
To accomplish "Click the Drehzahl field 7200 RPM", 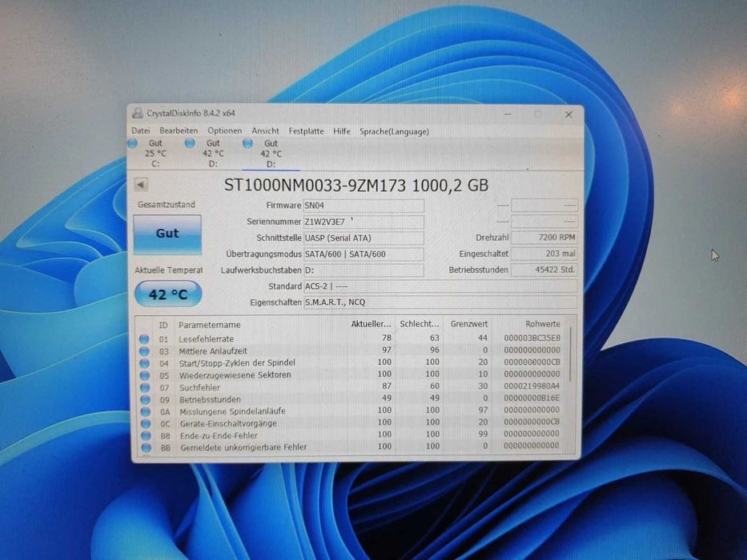I will (x=544, y=237).
